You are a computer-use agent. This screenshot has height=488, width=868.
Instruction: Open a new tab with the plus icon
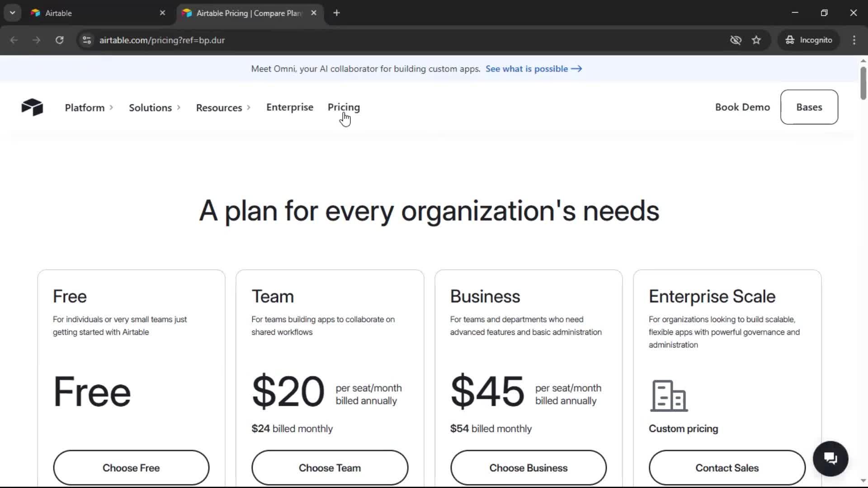click(x=336, y=13)
